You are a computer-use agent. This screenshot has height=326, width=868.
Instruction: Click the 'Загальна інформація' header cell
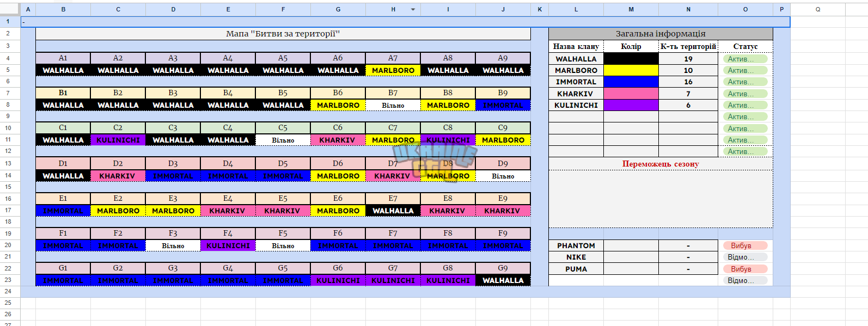pyautogui.click(x=661, y=34)
